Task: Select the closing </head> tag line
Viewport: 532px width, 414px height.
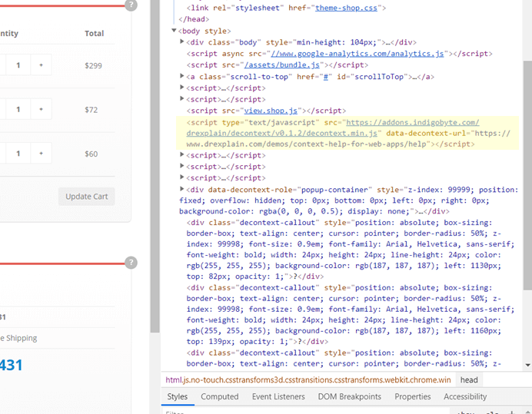Action: [x=194, y=19]
